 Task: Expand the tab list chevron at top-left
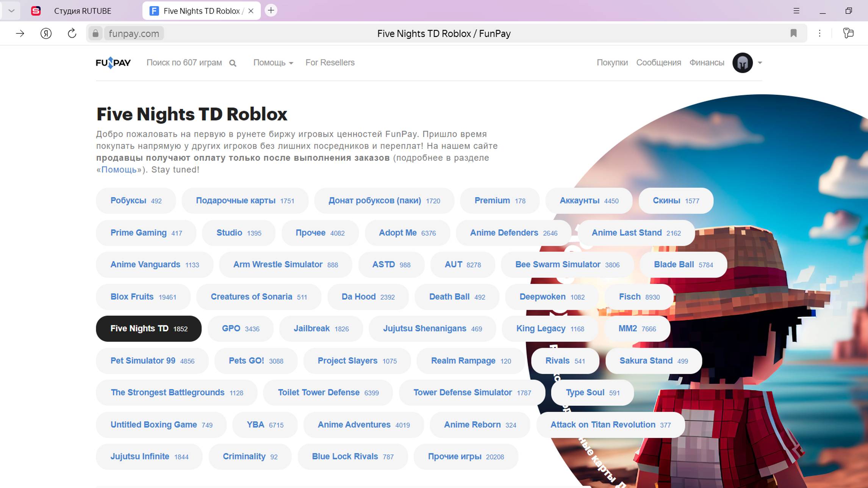pos(11,11)
